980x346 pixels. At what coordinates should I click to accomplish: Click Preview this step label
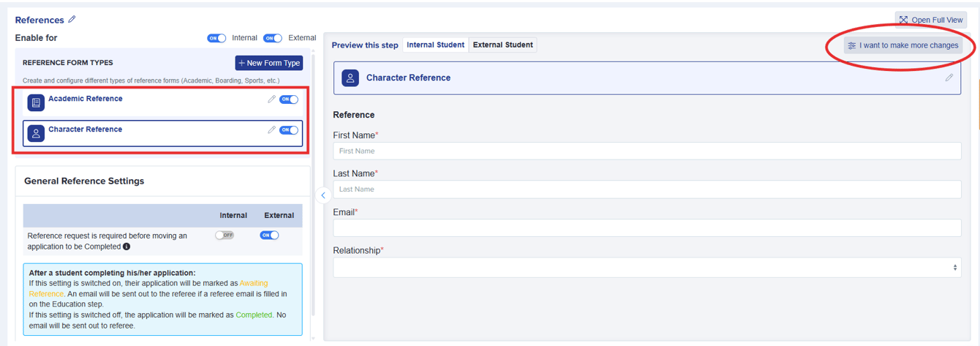[x=365, y=45]
